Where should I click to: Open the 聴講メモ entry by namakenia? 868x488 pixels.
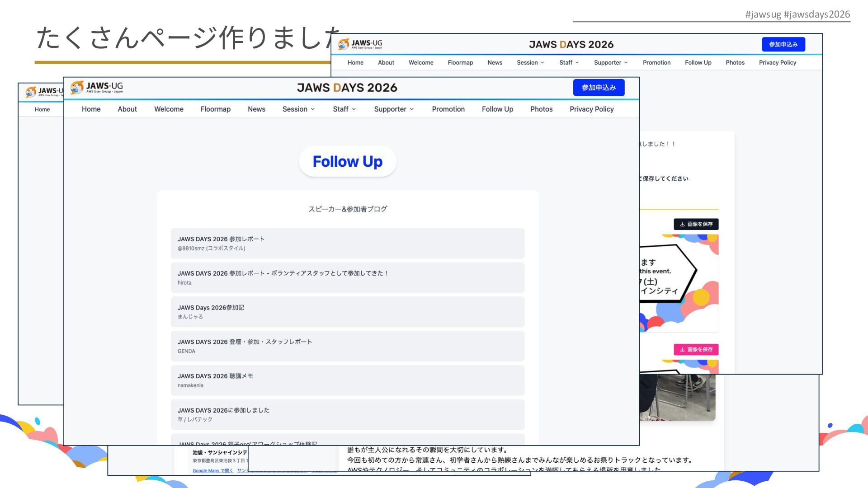348,380
